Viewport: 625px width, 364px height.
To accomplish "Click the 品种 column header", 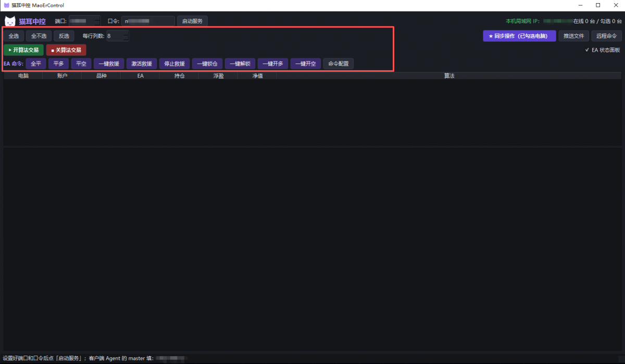I will [x=101, y=76].
